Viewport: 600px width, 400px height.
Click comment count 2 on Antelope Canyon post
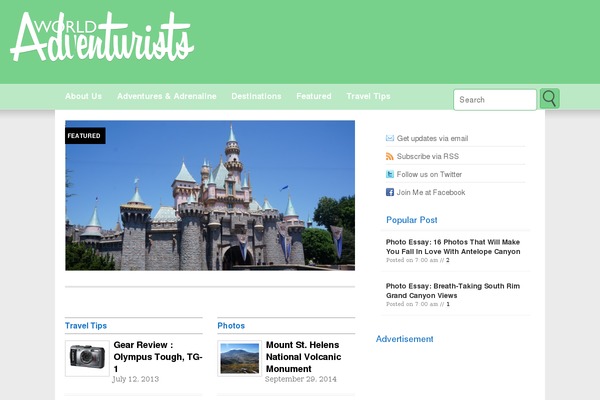[x=448, y=260]
